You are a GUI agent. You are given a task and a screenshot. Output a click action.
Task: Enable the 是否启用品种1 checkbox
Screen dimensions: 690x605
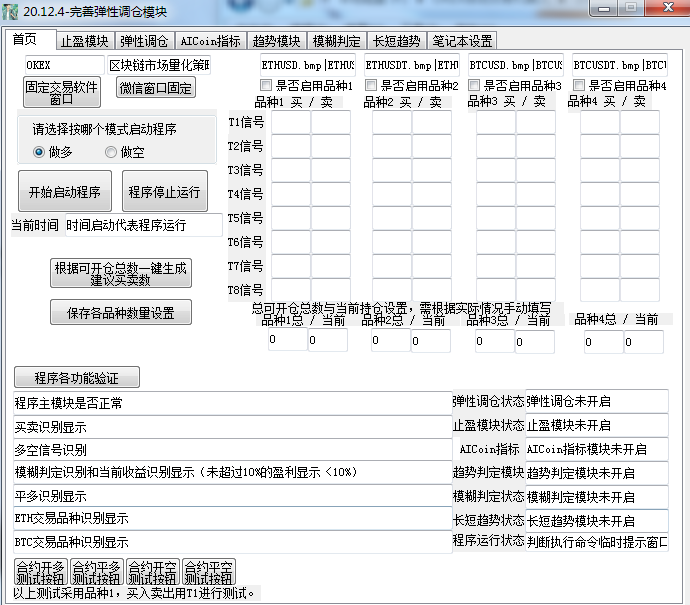267,86
